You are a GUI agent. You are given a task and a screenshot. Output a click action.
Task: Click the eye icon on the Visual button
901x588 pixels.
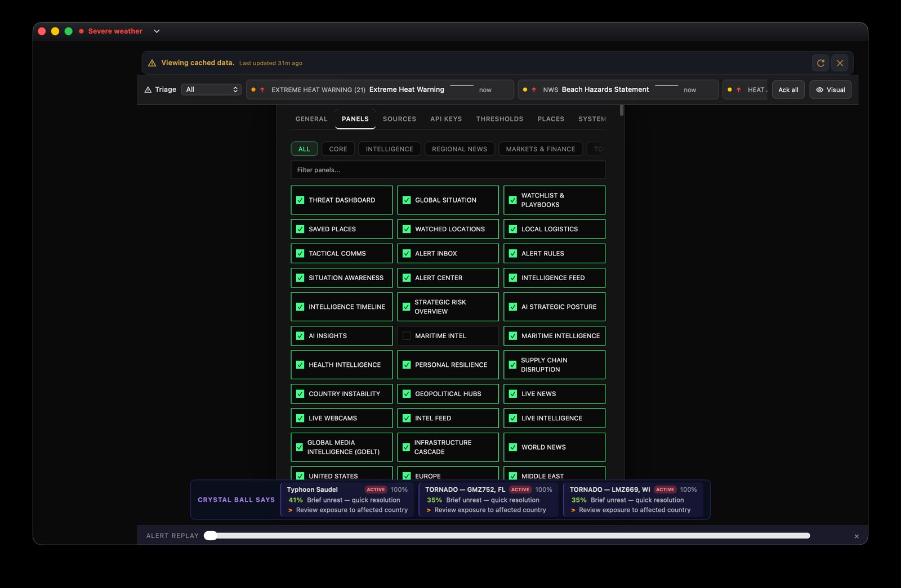819,89
